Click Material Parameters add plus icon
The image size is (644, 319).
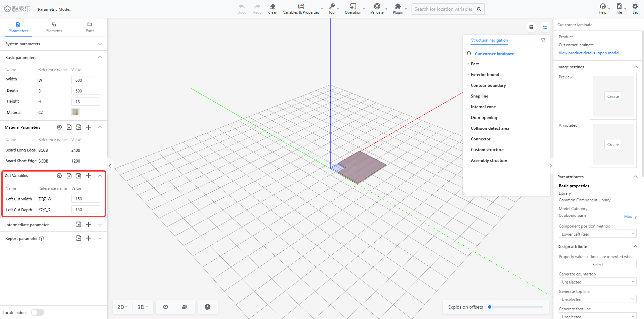click(89, 127)
